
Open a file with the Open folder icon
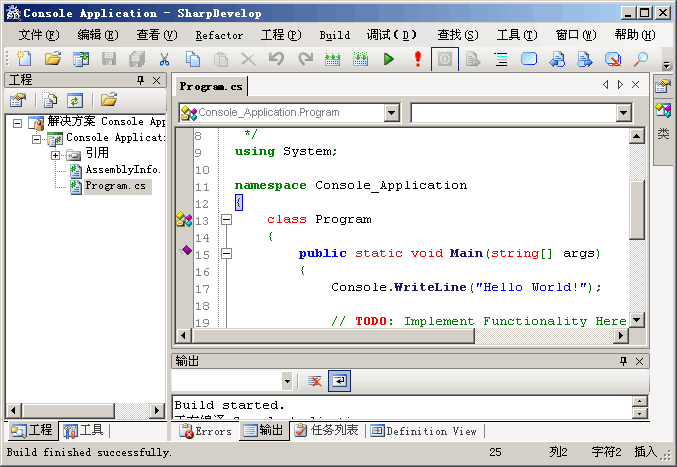[x=53, y=59]
